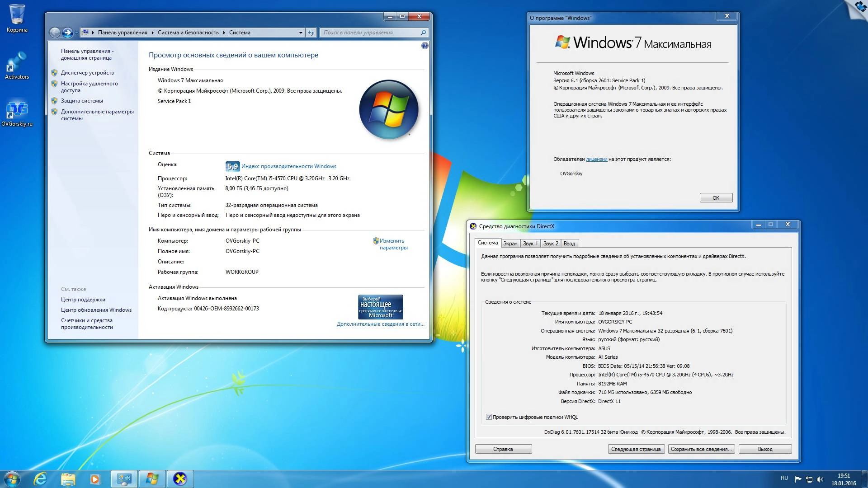Click the product key text '00426-OEM-8992662-00173'
Image resolution: width=868 pixels, height=488 pixels.
[x=226, y=309]
